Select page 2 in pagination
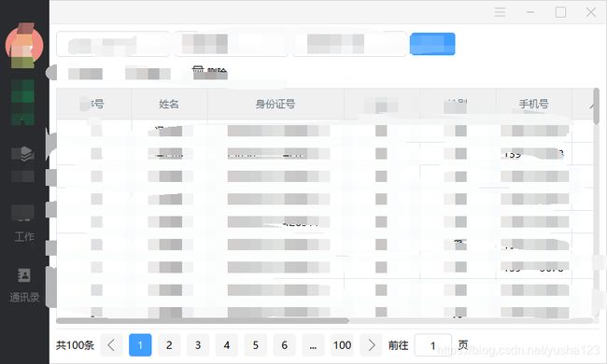The image size is (607, 364). (x=169, y=345)
